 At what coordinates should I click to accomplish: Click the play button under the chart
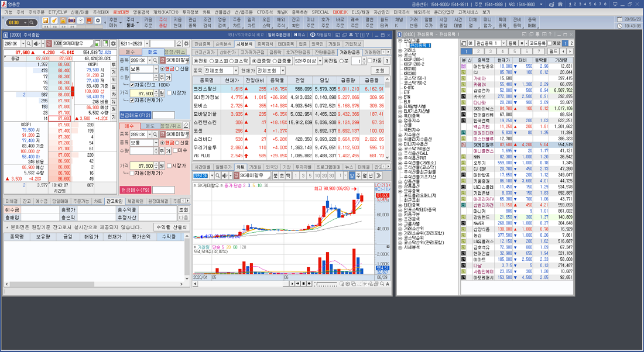click(292, 284)
